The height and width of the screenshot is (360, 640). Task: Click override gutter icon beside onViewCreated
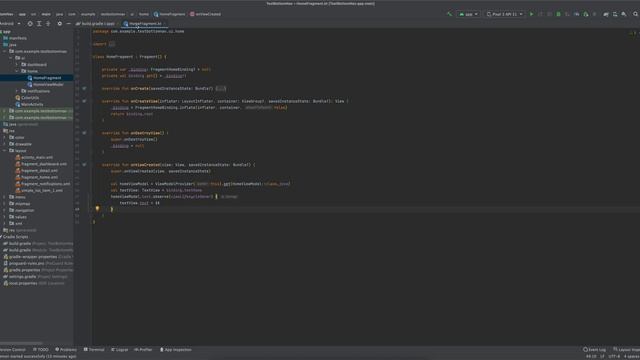pyautogui.click(x=84, y=164)
